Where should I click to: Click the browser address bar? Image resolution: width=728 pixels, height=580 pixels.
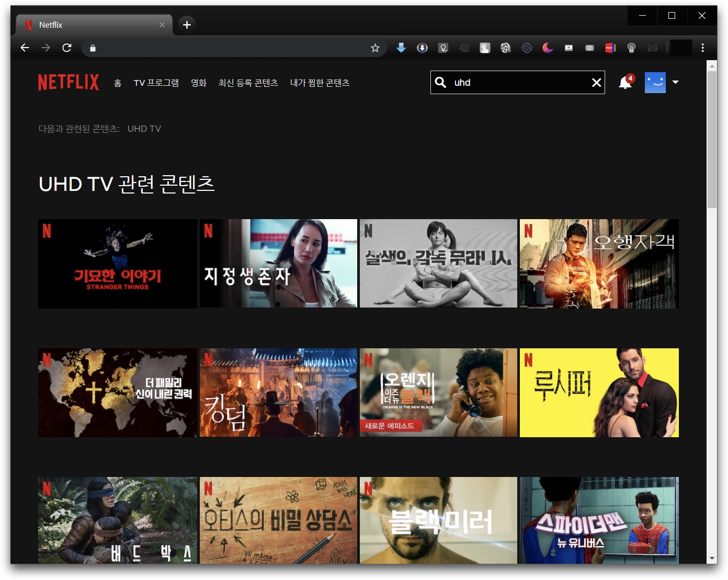point(234,48)
